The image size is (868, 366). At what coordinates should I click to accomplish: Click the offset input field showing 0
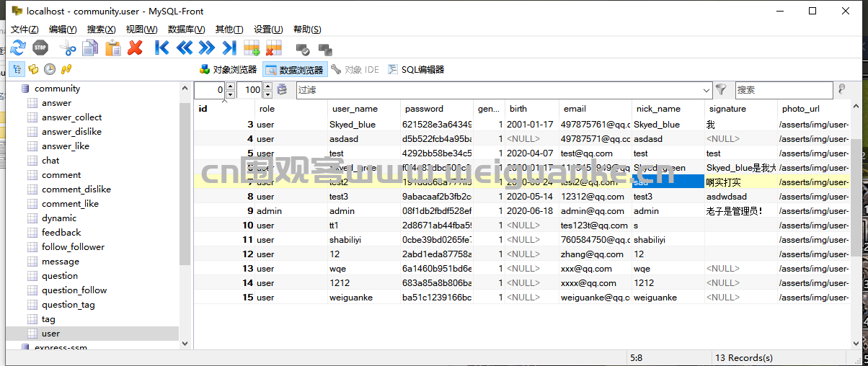(210, 90)
